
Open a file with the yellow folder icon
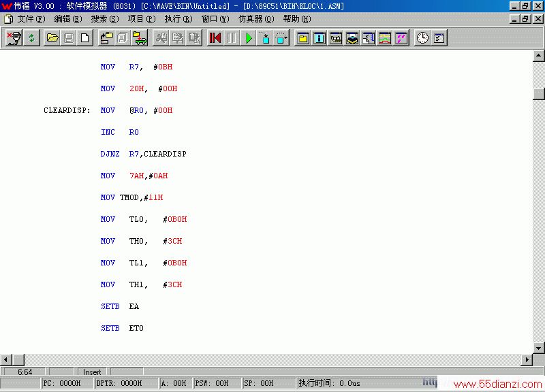click(52, 38)
